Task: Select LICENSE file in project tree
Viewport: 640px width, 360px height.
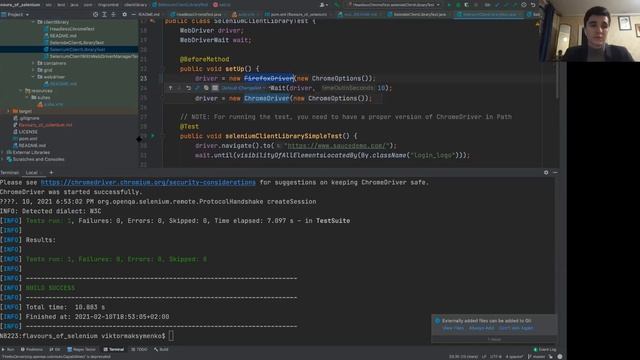Action: tap(25, 132)
